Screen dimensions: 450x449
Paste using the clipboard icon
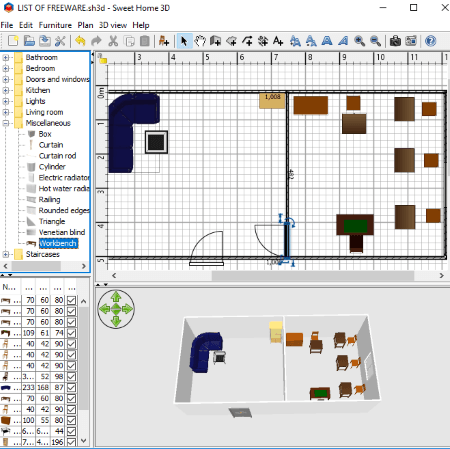(145, 41)
